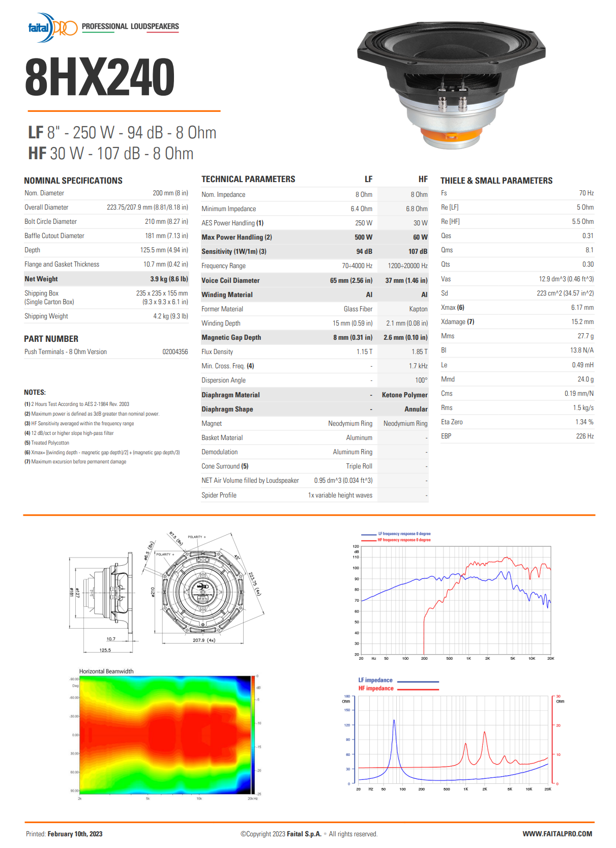Viewport: 616px width, 848px height.
Task: Click the NOTES heading
Action: click(x=35, y=393)
